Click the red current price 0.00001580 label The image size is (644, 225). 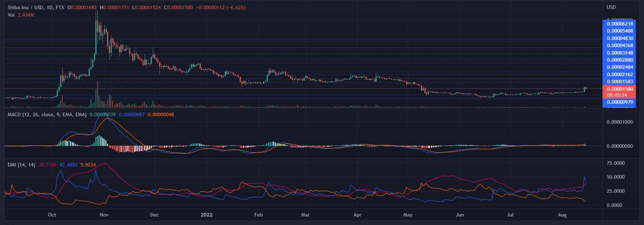pos(620,89)
